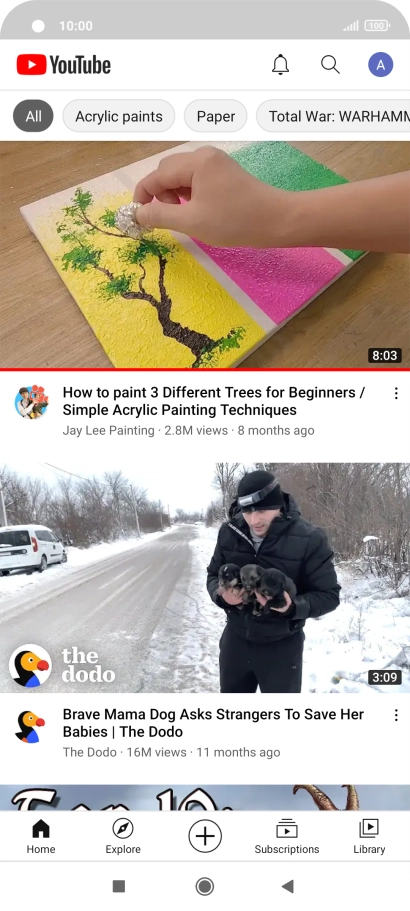Tap the search magnifier icon
This screenshot has width=410, height=911.
point(330,64)
